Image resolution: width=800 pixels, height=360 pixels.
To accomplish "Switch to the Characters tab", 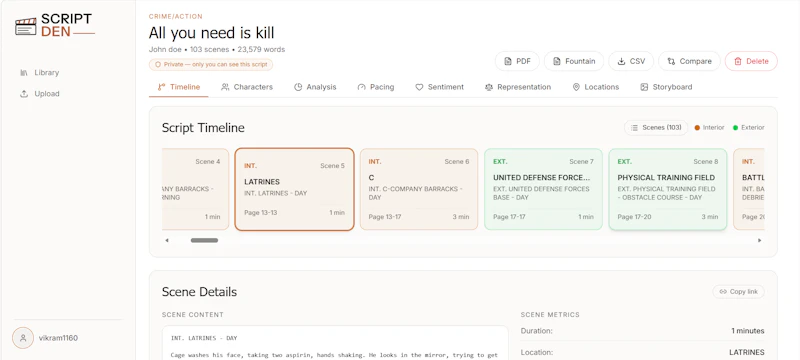I will point(247,87).
